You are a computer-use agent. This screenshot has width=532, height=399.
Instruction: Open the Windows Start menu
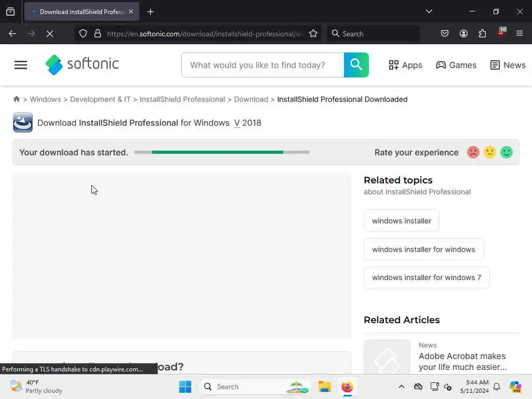click(185, 387)
